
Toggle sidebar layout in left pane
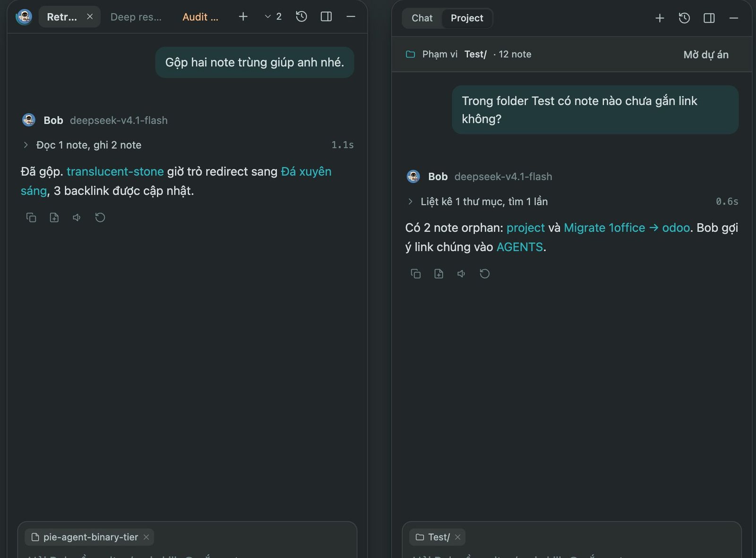coord(326,17)
